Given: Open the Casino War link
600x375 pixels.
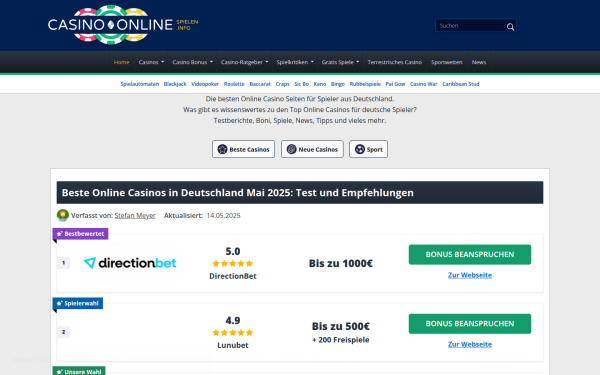Looking at the screenshot, I should tap(423, 84).
